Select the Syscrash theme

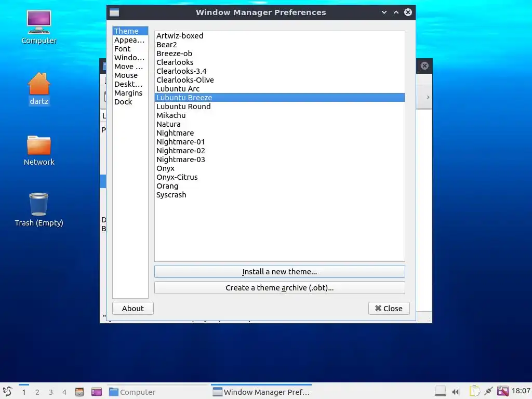pyautogui.click(x=280, y=194)
